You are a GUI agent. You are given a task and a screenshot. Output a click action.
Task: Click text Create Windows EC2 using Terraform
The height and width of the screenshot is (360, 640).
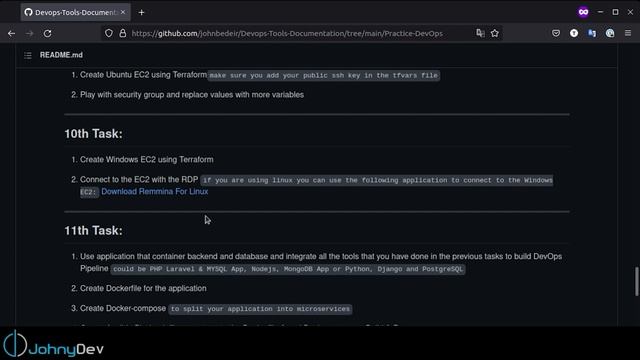(147, 160)
